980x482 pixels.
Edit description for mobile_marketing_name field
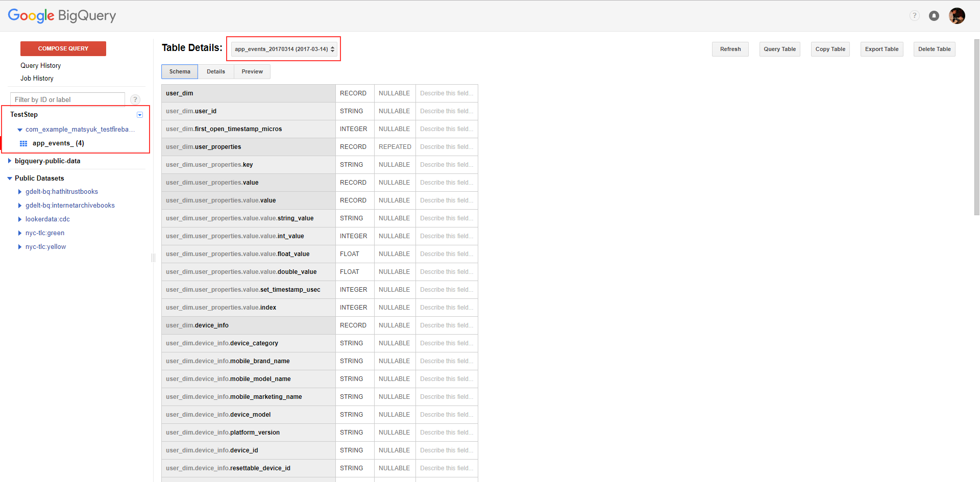click(447, 397)
